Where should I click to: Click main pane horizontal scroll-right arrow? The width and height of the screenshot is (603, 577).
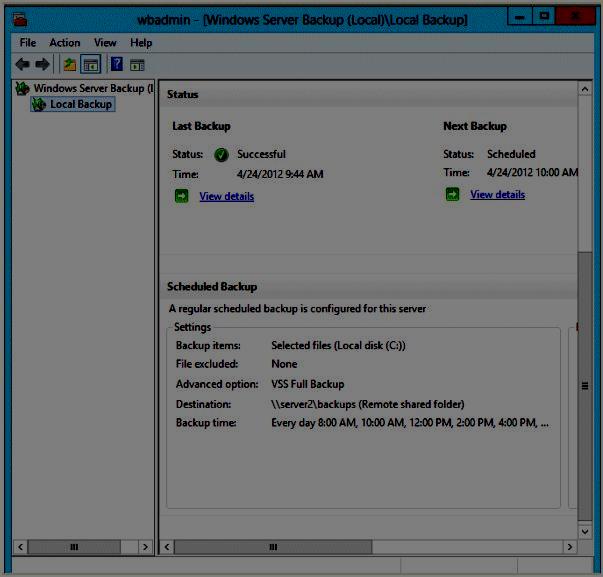570,547
